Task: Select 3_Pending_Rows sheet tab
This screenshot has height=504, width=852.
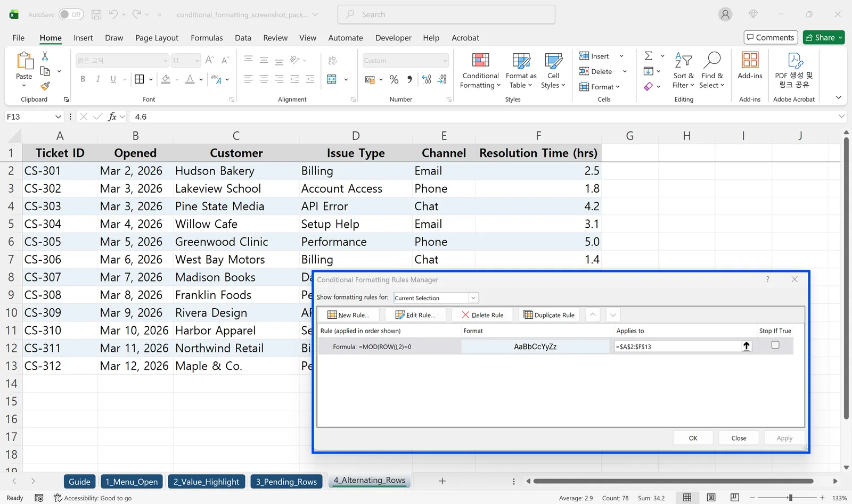Action: point(286,482)
